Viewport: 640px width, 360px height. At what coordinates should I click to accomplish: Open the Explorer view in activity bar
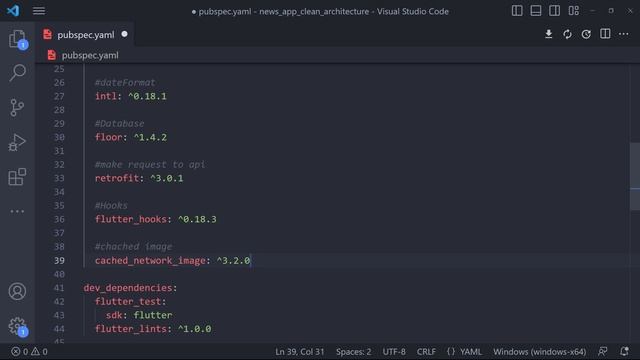[17, 39]
